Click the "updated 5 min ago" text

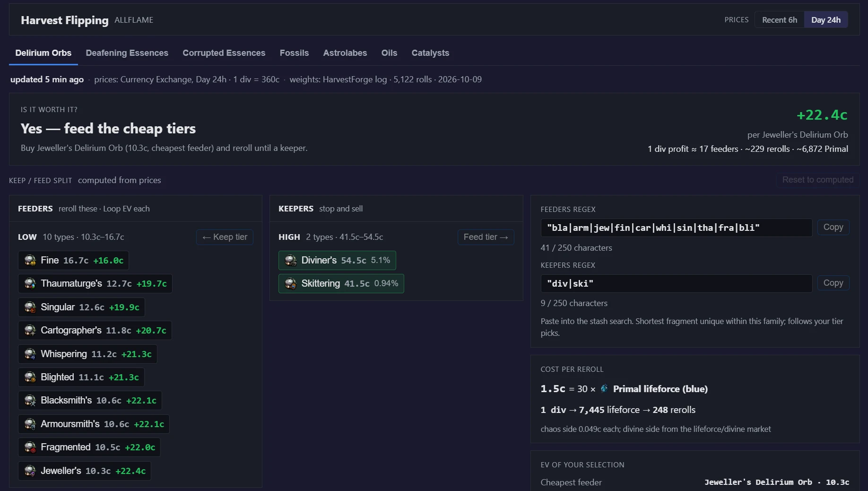[47, 79]
